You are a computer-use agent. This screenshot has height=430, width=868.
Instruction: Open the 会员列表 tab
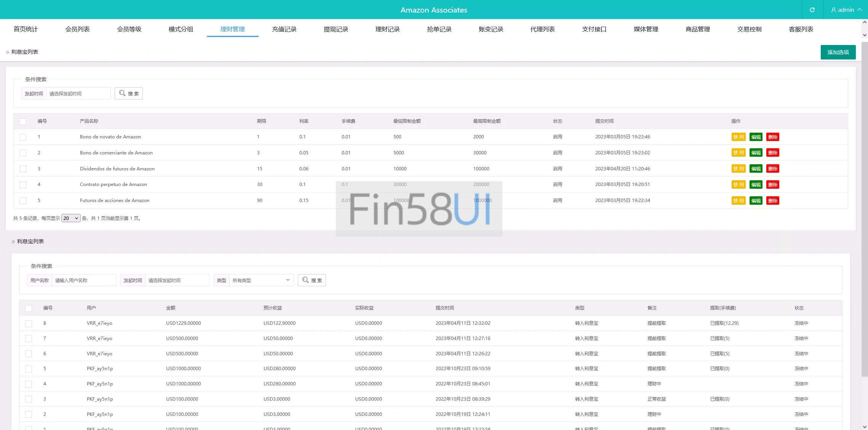point(77,29)
